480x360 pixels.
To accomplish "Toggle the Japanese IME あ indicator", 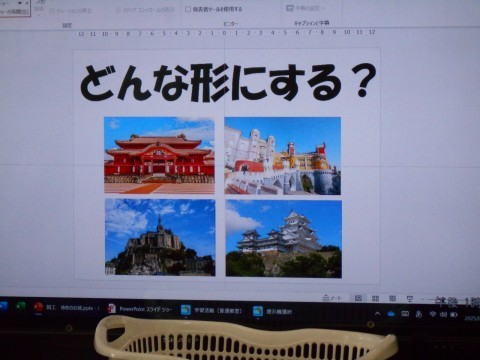I will [x=419, y=314].
